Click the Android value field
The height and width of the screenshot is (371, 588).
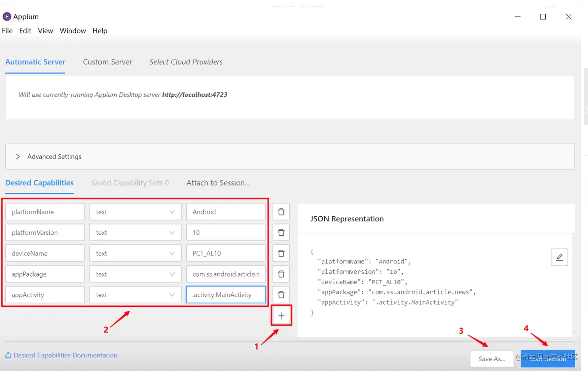[x=226, y=212]
